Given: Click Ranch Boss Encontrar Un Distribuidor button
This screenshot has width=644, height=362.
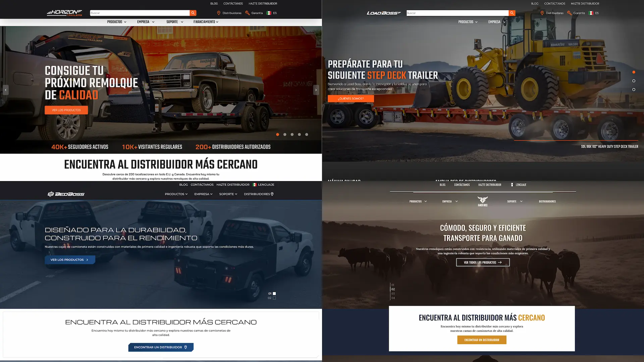Looking at the screenshot, I should click(482, 340).
